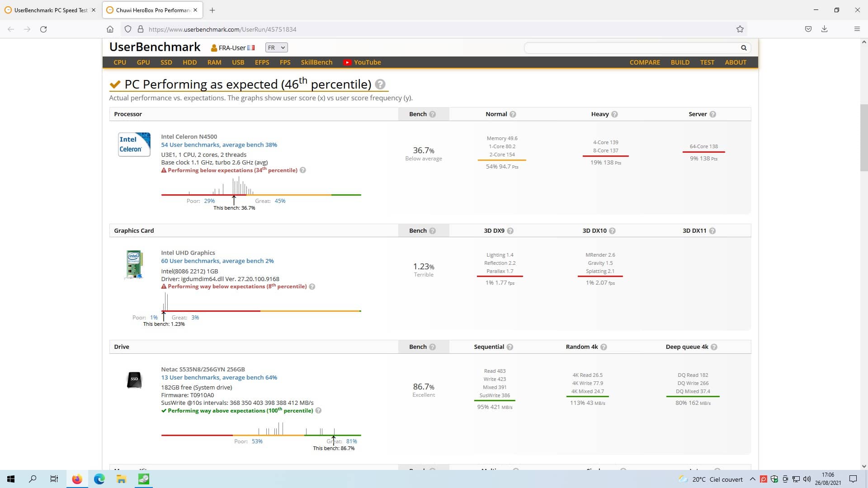Open the SkillBench menu item

(x=316, y=62)
